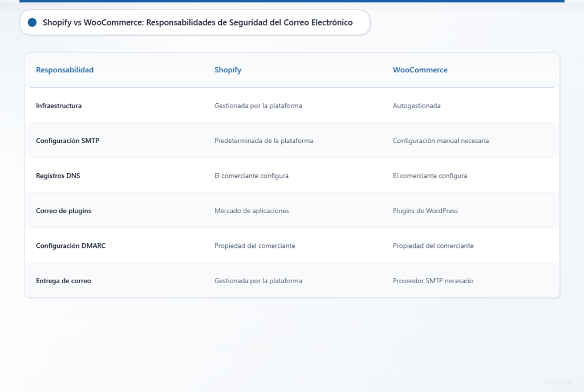Select 'Configuración manual necesaria' cell
Viewport: 584px width, 392px height.
tap(441, 141)
